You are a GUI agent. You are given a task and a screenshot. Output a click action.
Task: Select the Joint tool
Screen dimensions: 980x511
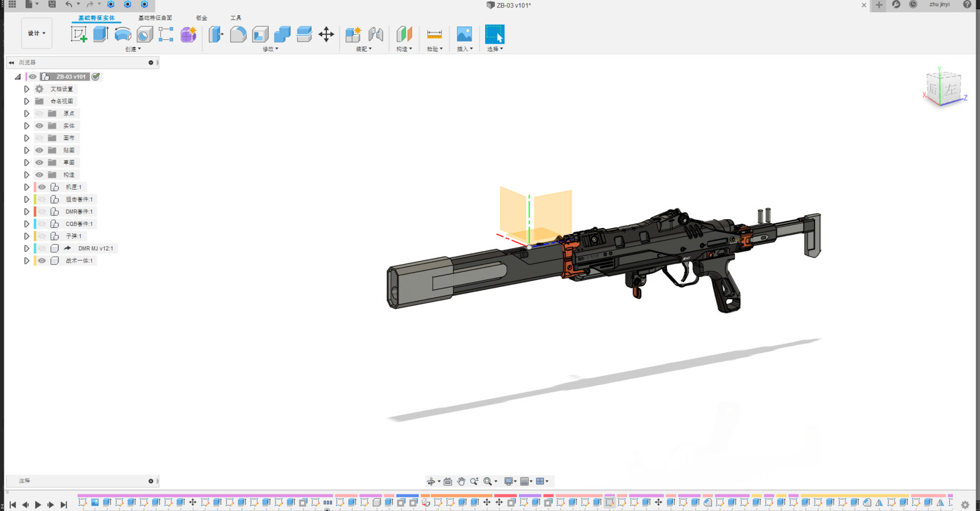click(375, 34)
